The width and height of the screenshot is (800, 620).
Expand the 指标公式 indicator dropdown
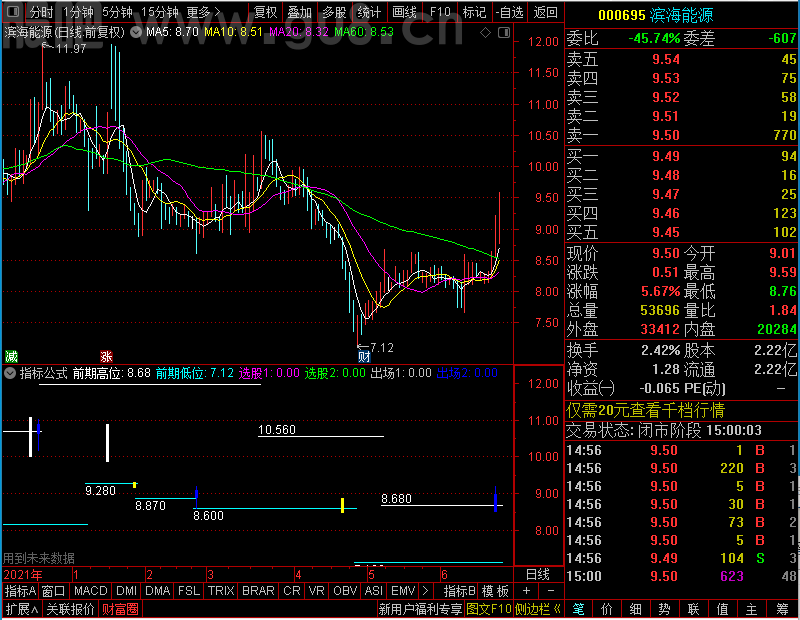point(10,373)
